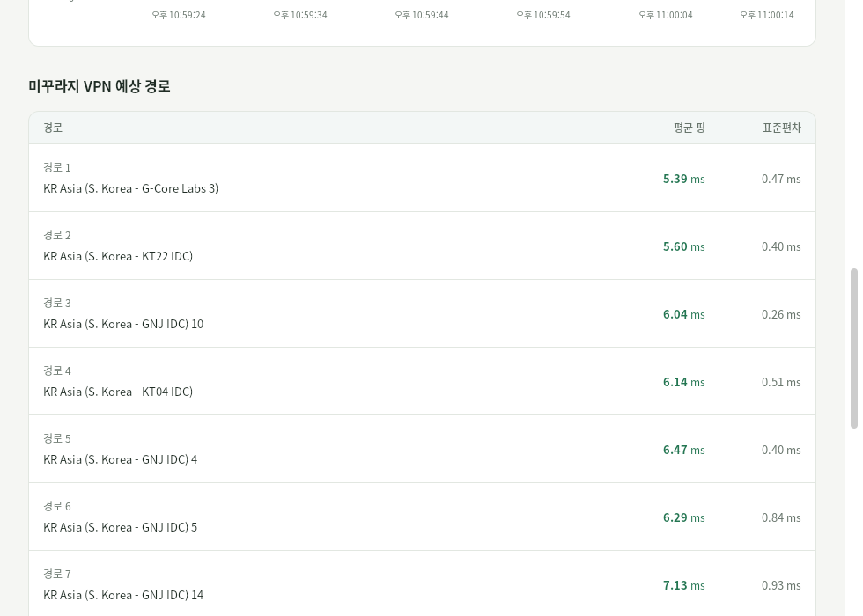The width and height of the screenshot is (863, 616).
Task: Click average ping 7.13 ms
Action: 683,585
